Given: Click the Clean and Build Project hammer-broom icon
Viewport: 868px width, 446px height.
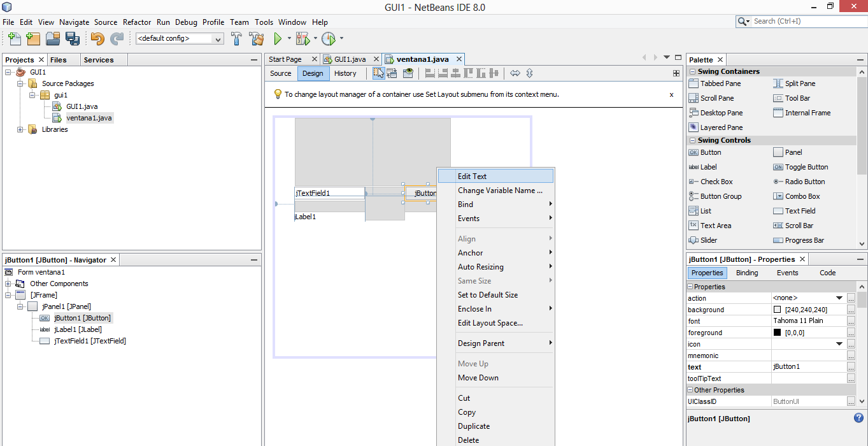Looking at the screenshot, I should [257, 39].
